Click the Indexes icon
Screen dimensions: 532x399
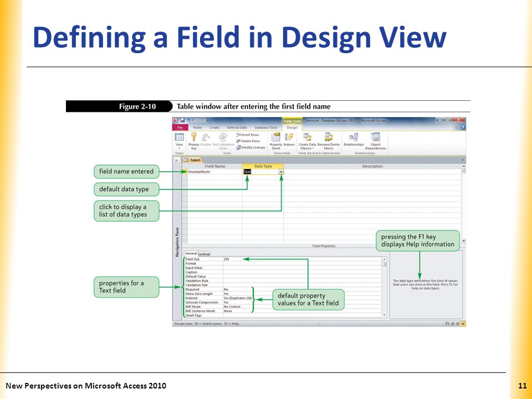[x=289, y=137]
